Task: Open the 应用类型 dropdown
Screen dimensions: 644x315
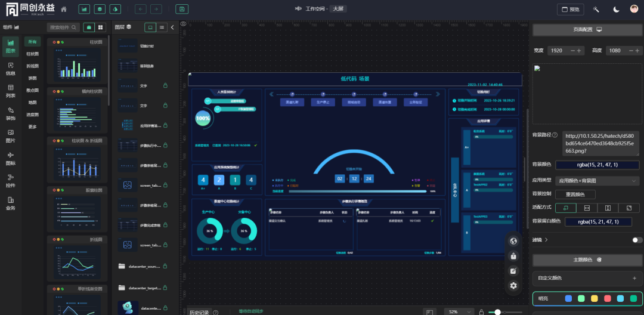Action: point(597,180)
